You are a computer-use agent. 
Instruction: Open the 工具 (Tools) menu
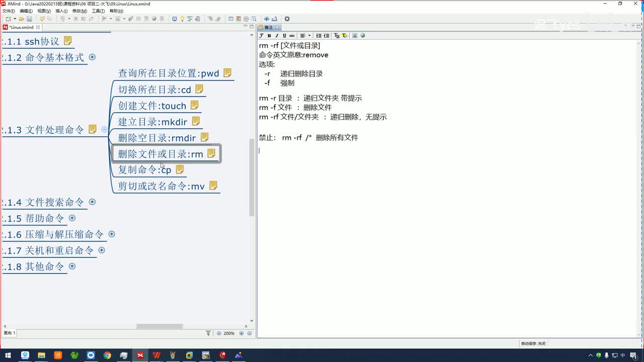(98, 11)
